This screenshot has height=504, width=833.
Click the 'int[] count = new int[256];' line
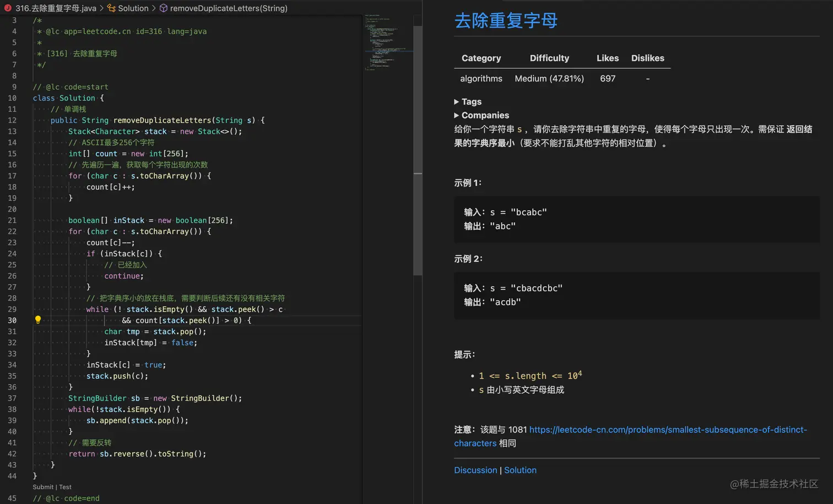point(128,154)
